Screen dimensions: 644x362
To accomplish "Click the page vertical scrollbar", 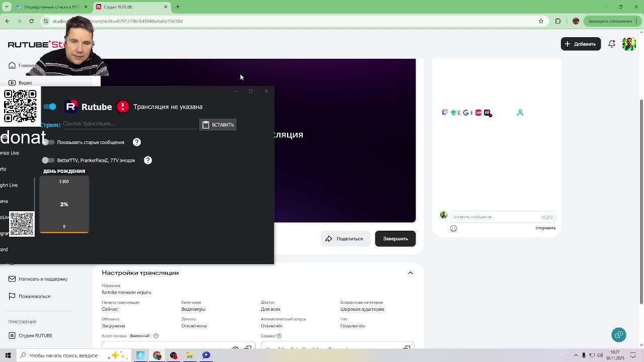I will click(x=641, y=201).
